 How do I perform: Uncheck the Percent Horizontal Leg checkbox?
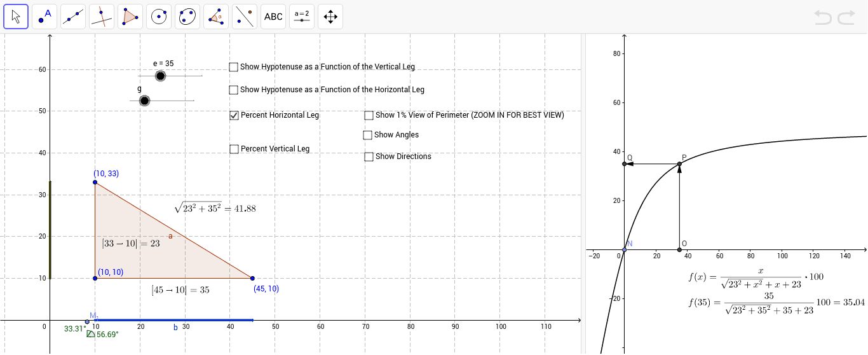(234, 115)
